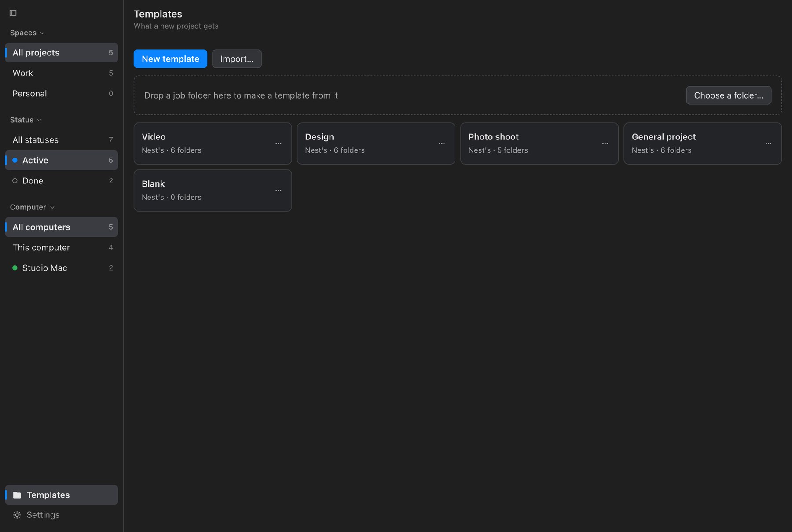Collapse the Spaces section

[27, 33]
